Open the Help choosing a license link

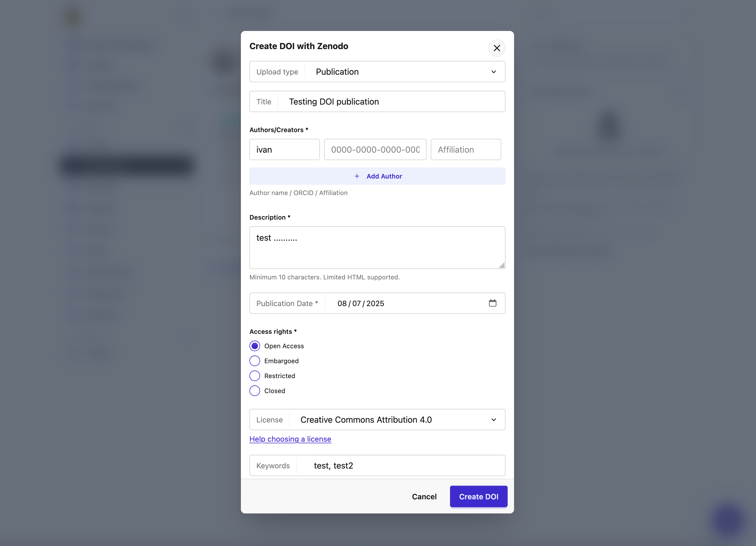pyautogui.click(x=290, y=439)
